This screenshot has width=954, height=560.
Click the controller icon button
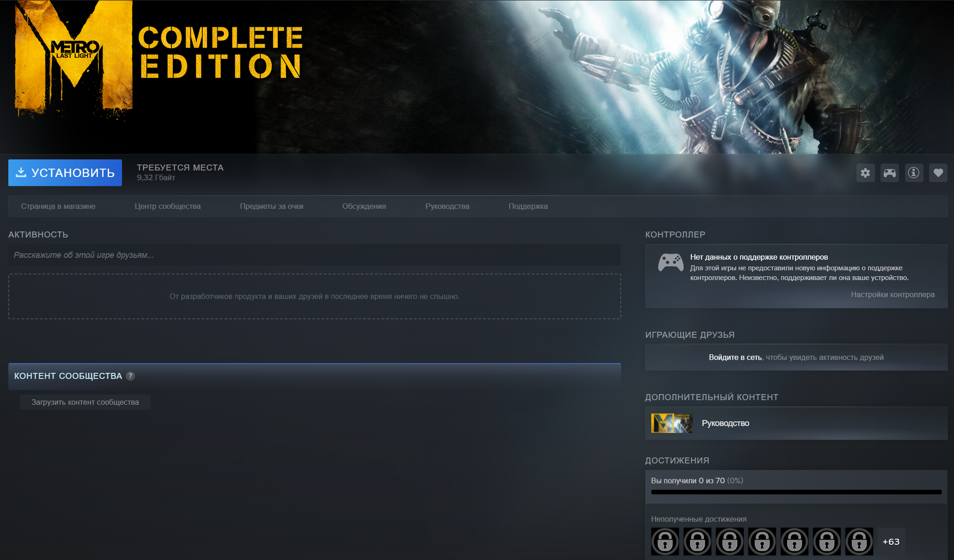pyautogui.click(x=889, y=173)
